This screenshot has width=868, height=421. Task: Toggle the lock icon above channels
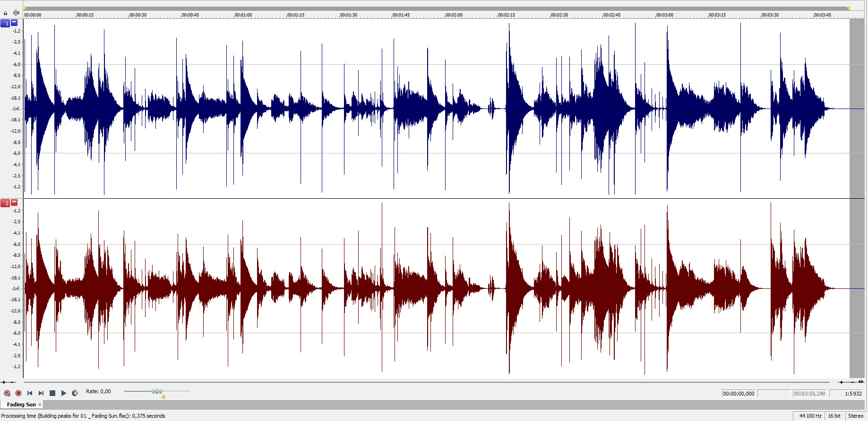click(5, 13)
